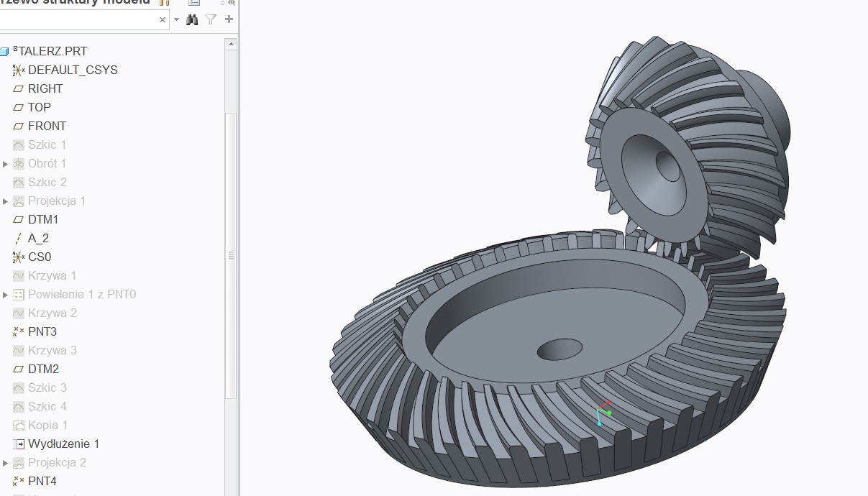Image resolution: width=868 pixels, height=496 pixels.
Task: Click the projection icon beside Projekcja 1
Action: tap(19, 201)
